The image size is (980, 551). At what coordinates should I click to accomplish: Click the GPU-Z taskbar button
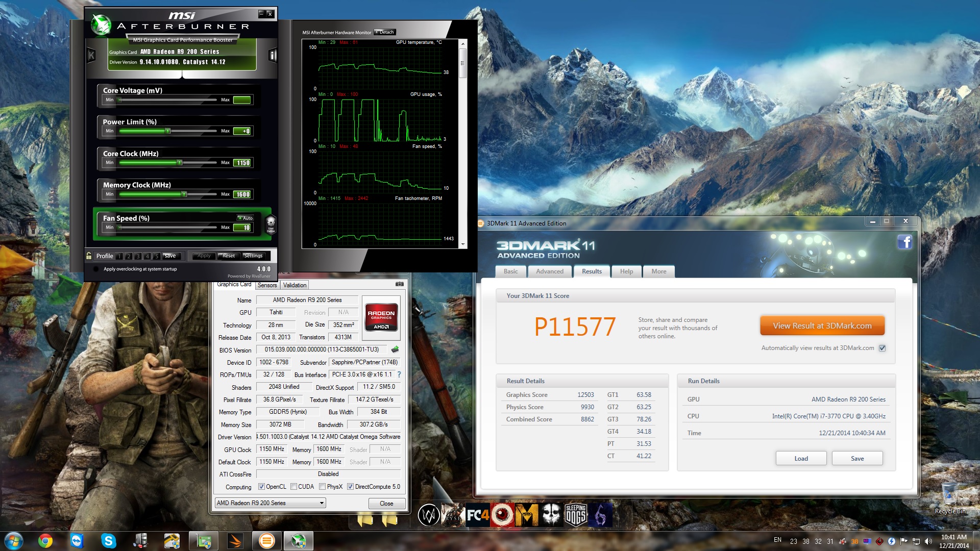[x=204, y=541]
